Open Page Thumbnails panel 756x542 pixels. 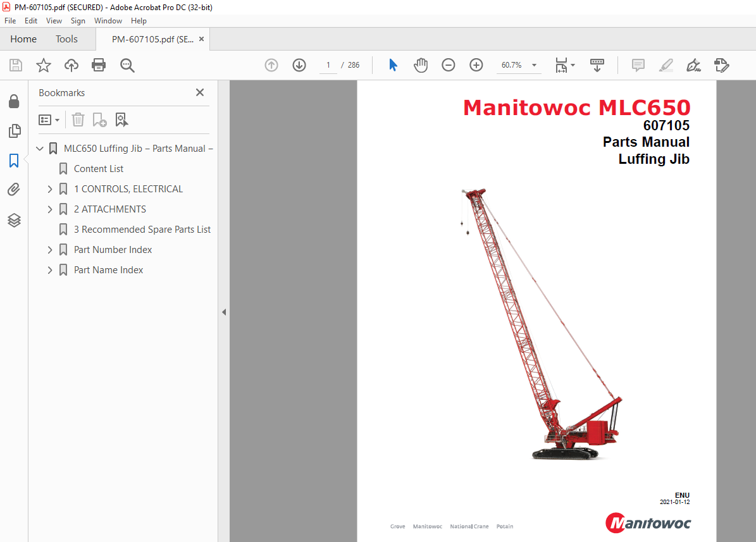click(x=15, y=131)
